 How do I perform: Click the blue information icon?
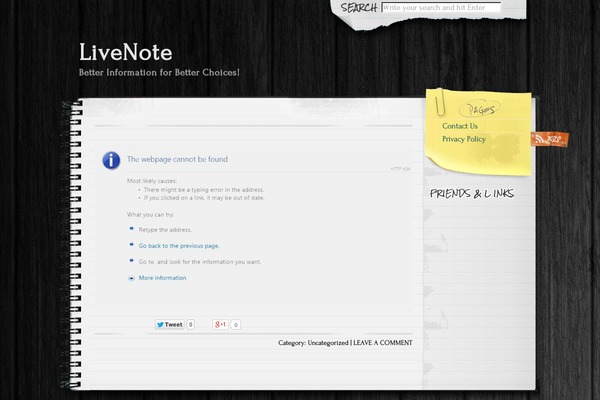[x=111, y=160]
